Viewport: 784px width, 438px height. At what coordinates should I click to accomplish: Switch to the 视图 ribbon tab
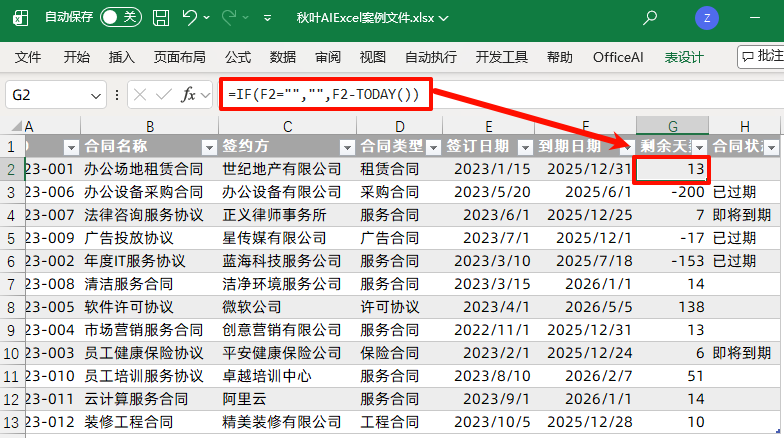(x=372, y=57)
